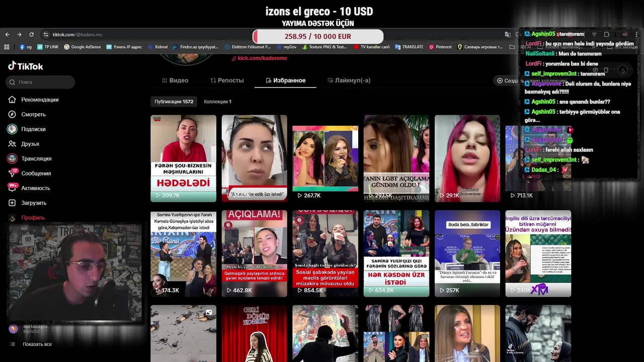Image resolution: width=644 pixels, height=362 pixels.
Task: Open Xidmət bookmark
Action: coord(158,47)
